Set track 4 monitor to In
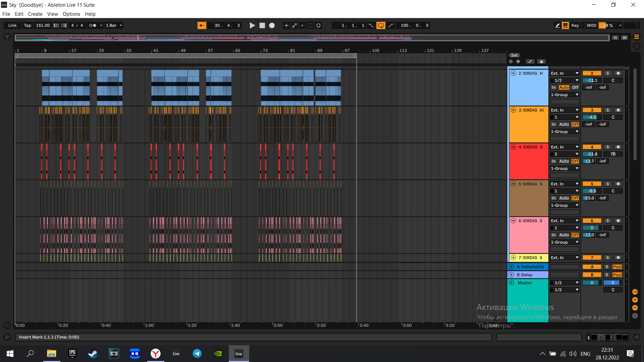 553,161
